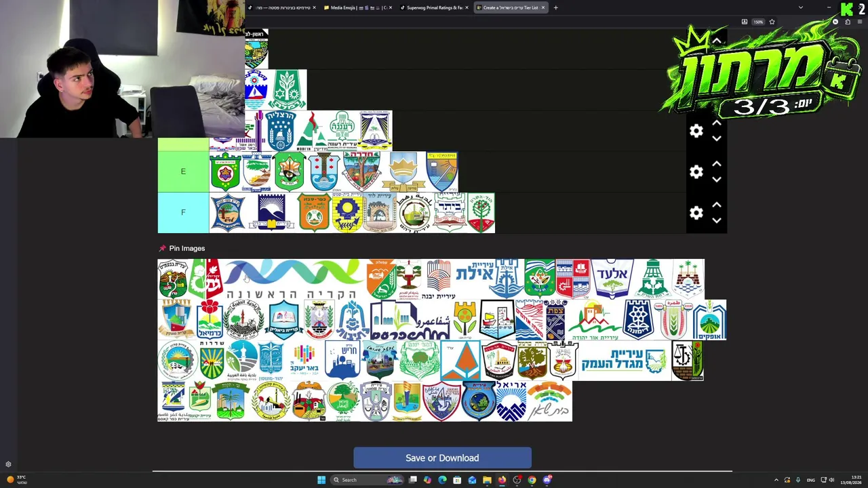Viewport: 868px width, 488px height.
Task: Select the Dimona blue shield emblem
Action: point(638,320)
